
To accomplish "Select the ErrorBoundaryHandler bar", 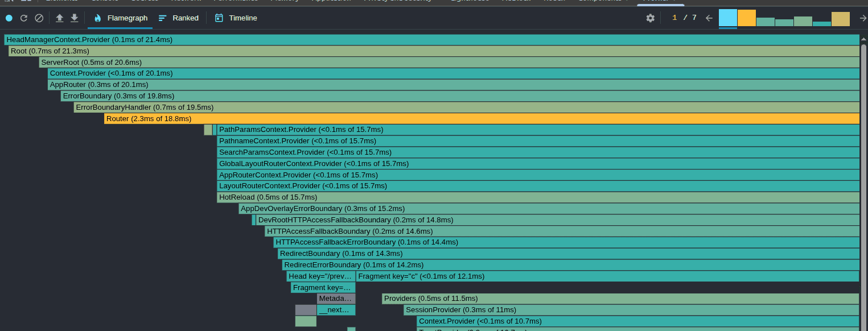I will (x=466, y=107).
